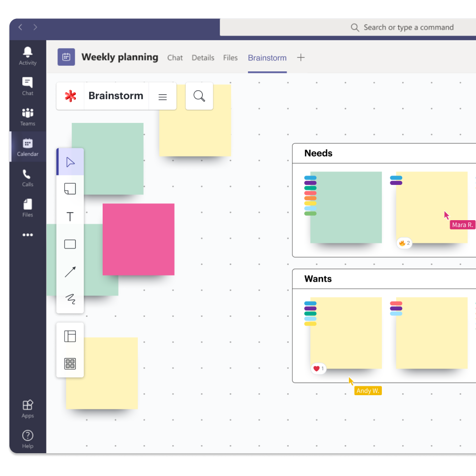Click the board search magnifier button
Screen dimensions: 476x476
coord(199,96)
